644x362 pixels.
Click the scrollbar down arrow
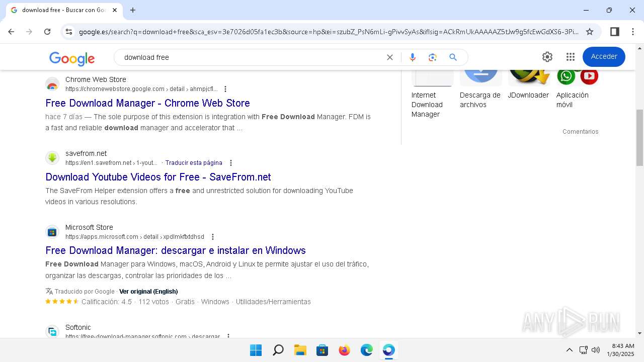pos(639,333)
